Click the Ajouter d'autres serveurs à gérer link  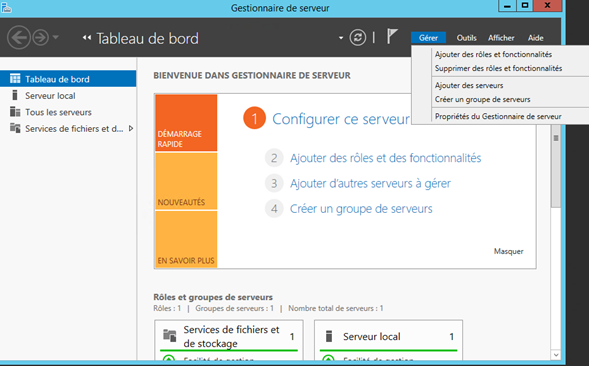point(370,183)
